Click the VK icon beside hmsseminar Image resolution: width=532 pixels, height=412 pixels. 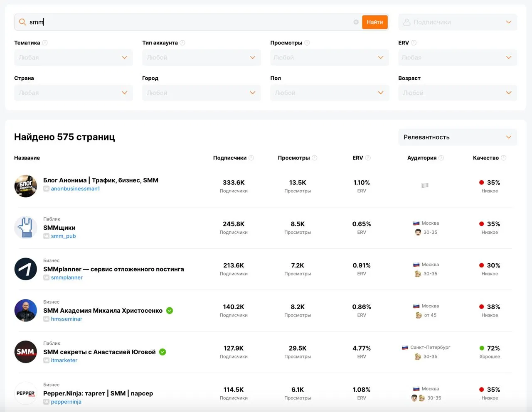(47, 319)
